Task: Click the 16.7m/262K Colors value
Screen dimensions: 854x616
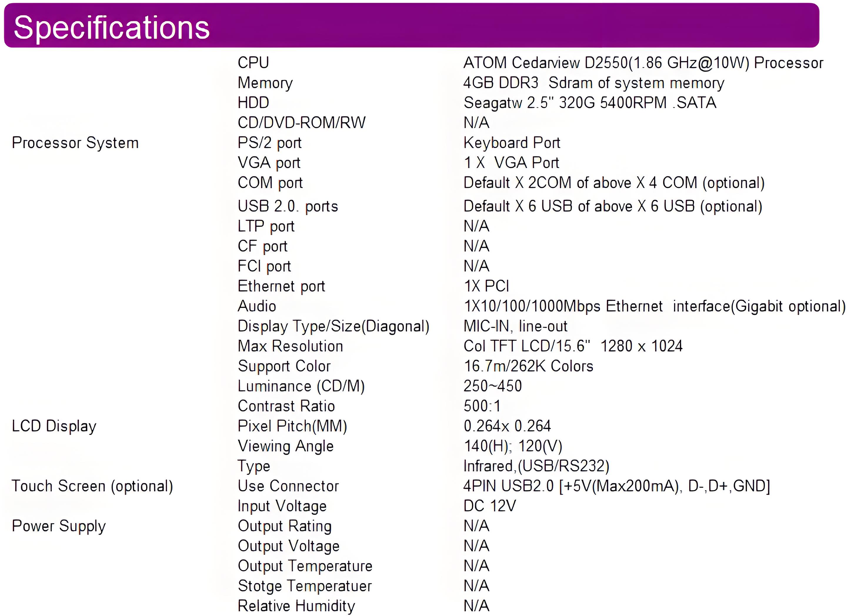Action: pyautogui.click(x=528, y=366)
